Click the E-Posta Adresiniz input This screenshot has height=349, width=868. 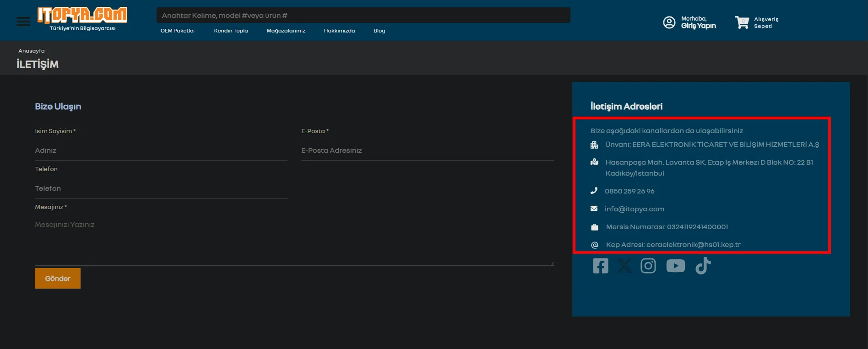pos(428,150)
